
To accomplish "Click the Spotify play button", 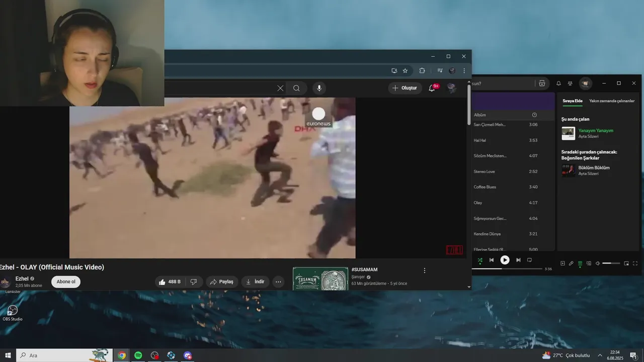I will tap(505, 260).
